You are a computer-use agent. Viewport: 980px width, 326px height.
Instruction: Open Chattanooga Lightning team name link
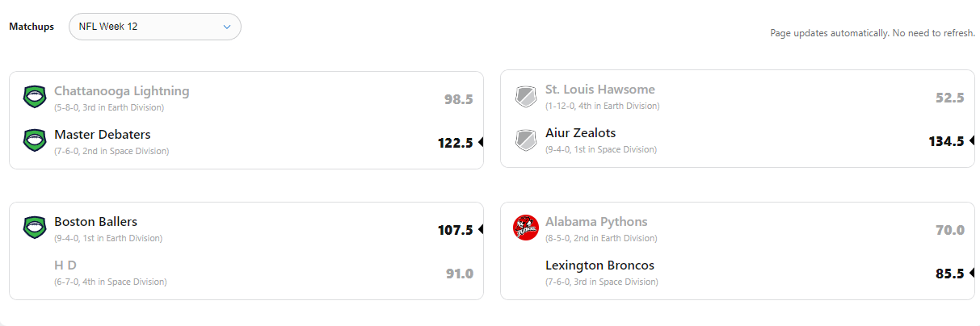click(121, 91)
